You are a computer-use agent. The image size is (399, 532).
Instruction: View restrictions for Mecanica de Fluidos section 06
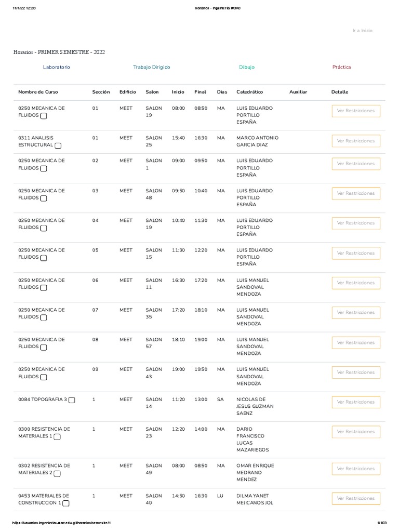[x=356, y=283]
